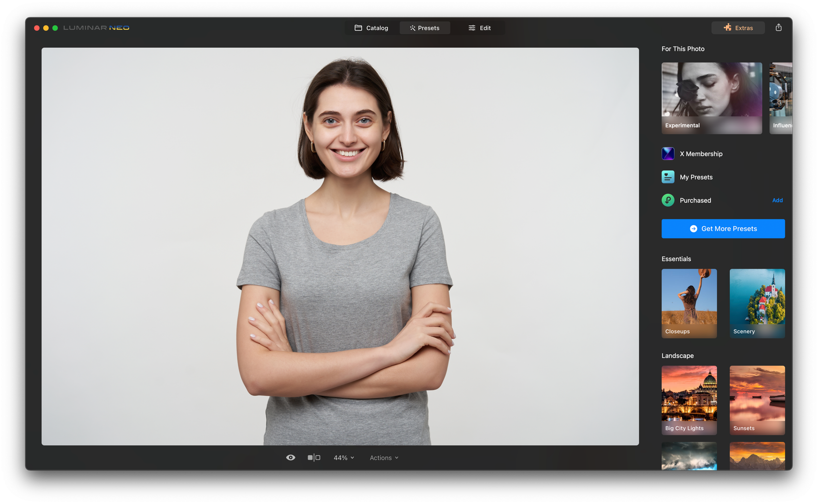Select the X Membership icon in the sidebar
Screen dimensions: 818x504
pyautogui.click(x=668, y=153)
